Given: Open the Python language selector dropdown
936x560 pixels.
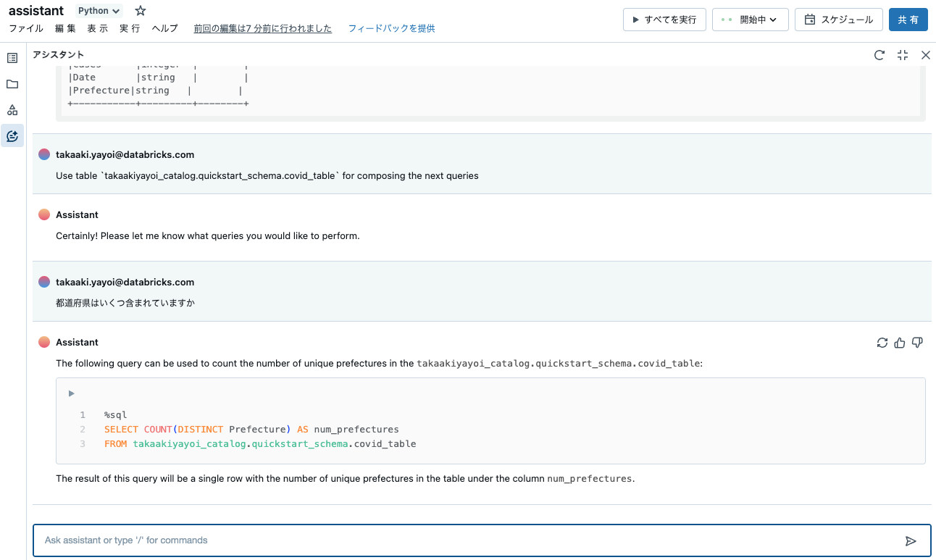Looking at the screenshot, I should click(x=98, y=10).
